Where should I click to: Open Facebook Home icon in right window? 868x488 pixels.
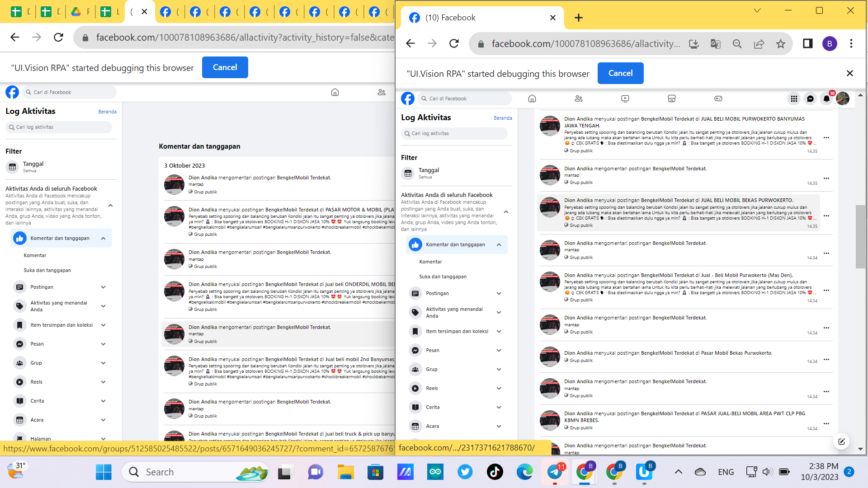click(532, 99)
